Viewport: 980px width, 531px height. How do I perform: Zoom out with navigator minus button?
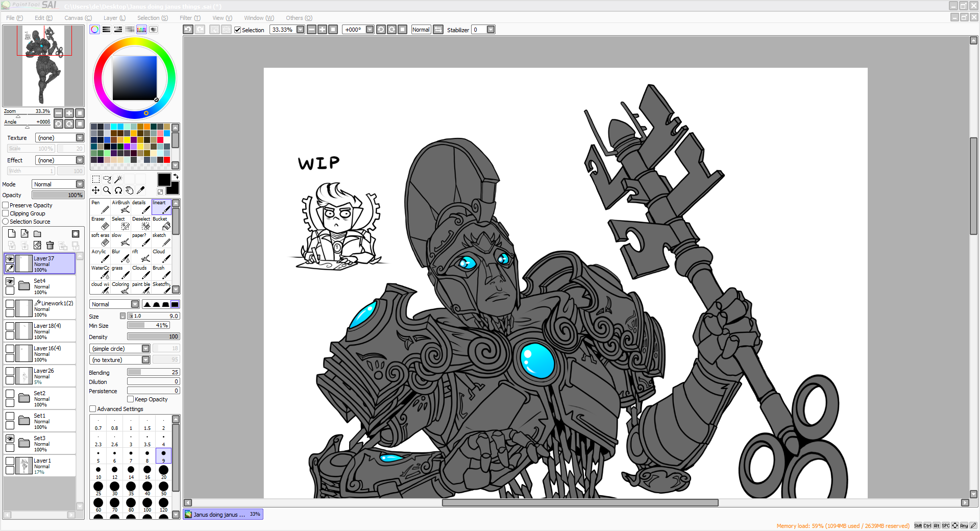pyautogui.click(x=58, y=113)
